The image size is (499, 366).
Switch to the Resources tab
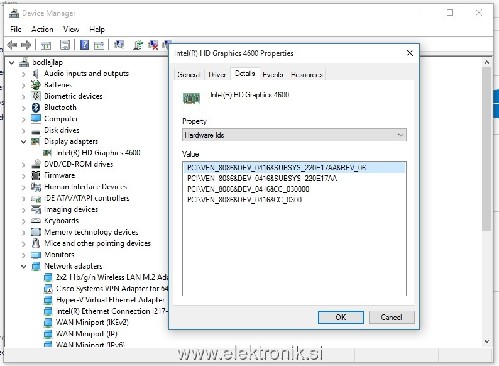(306, 75)
